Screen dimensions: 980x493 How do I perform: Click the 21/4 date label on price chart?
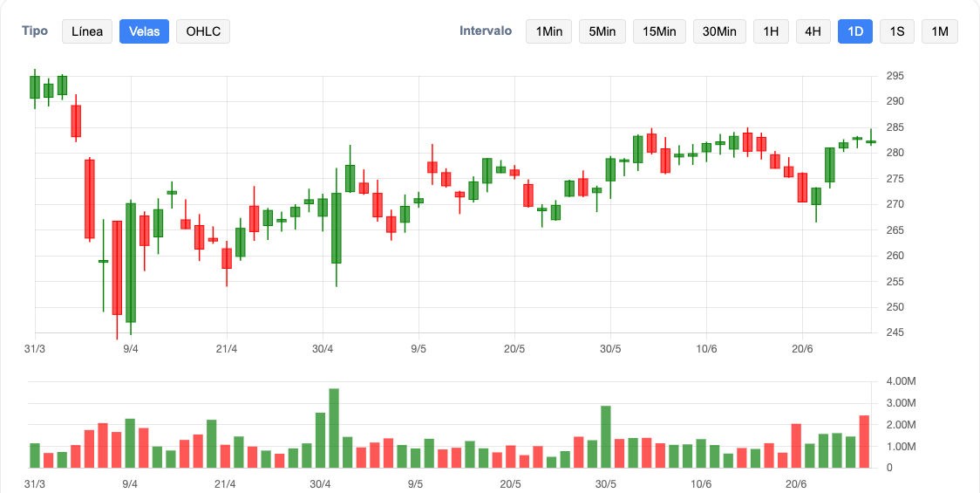coord(226,348)
